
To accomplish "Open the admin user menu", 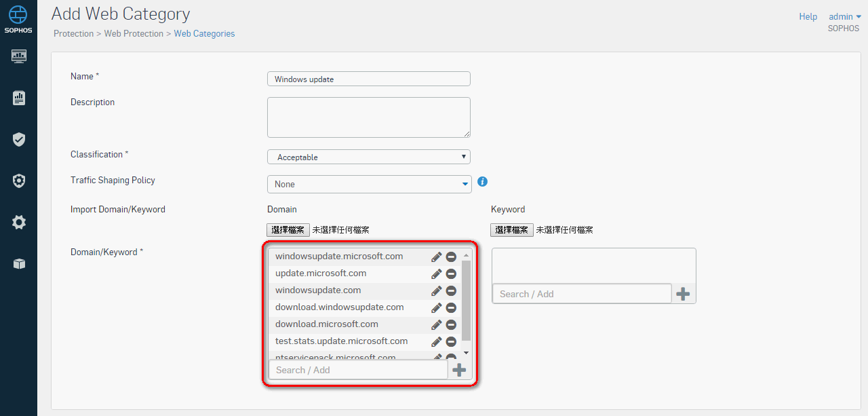I will coord(845,17).
